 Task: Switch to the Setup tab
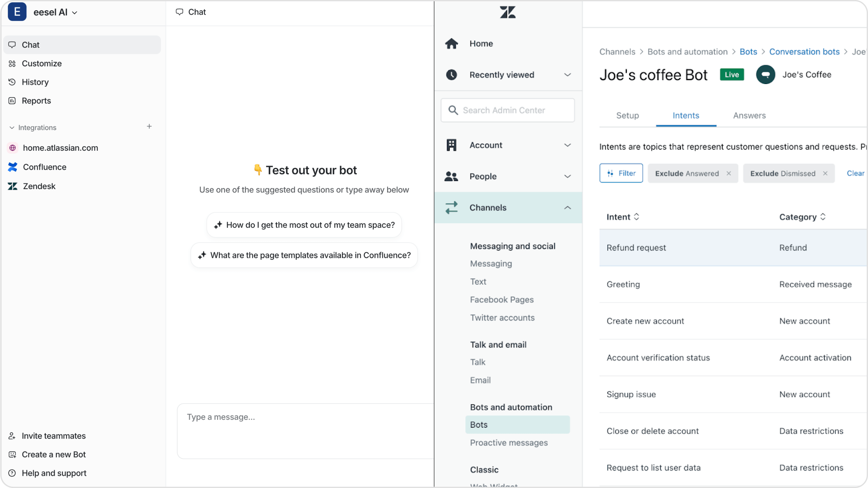tap(627, 116)
